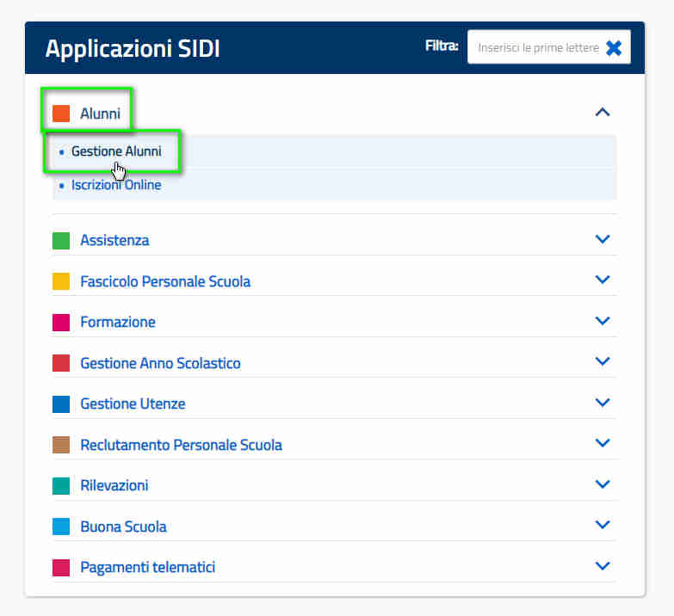This screenshot has width=674, height=616.
Task: Select the Buona Scuola label
Action: coord(123,527)
